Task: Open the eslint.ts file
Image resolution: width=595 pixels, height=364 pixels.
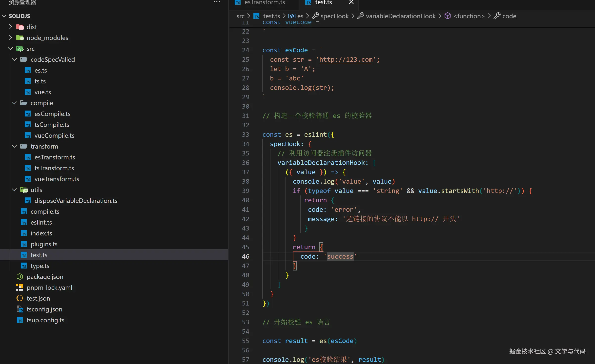Action: [41, 222]
